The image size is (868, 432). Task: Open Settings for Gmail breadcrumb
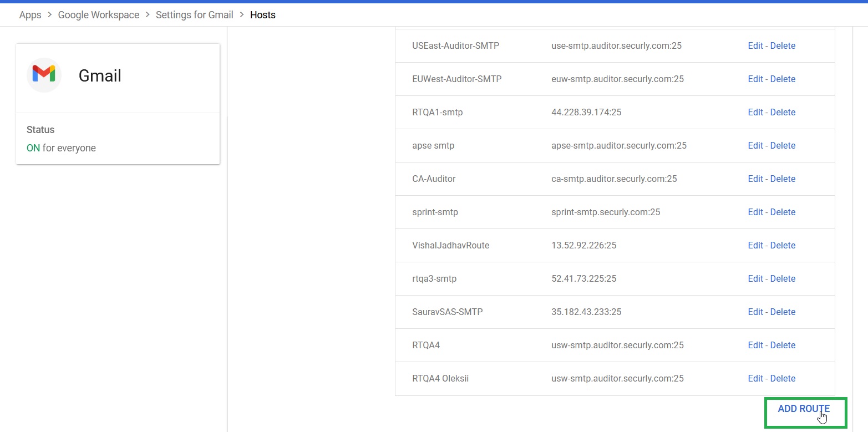point(194,15)
